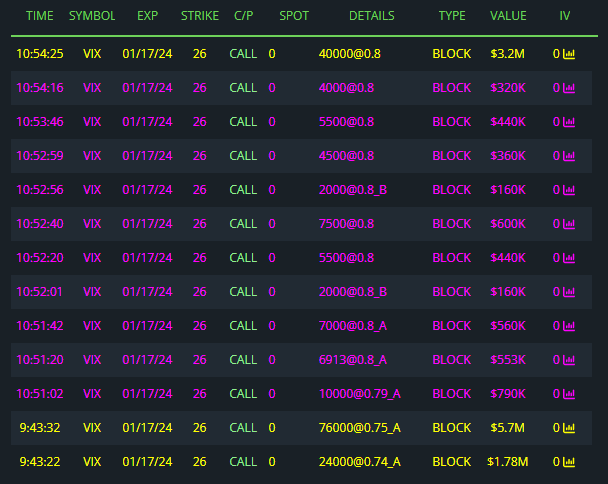
Task: Open chart icon for the 10:52:20 row
Action: click(569, 258)
